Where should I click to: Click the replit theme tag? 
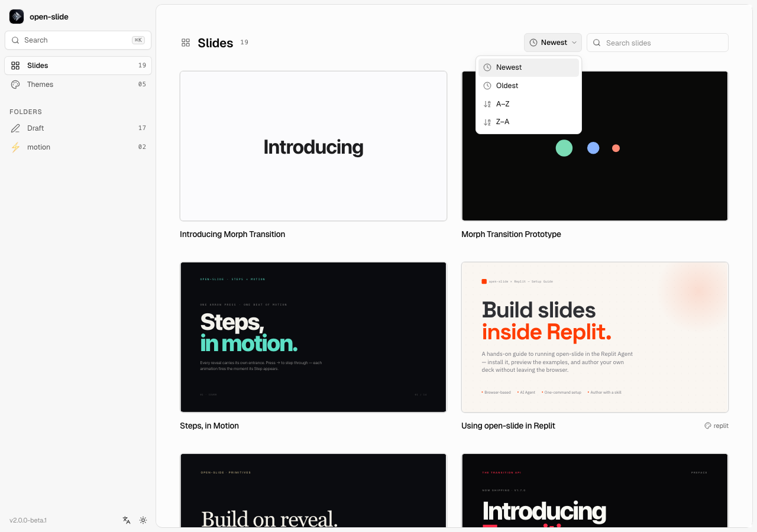tap(716, 426)
